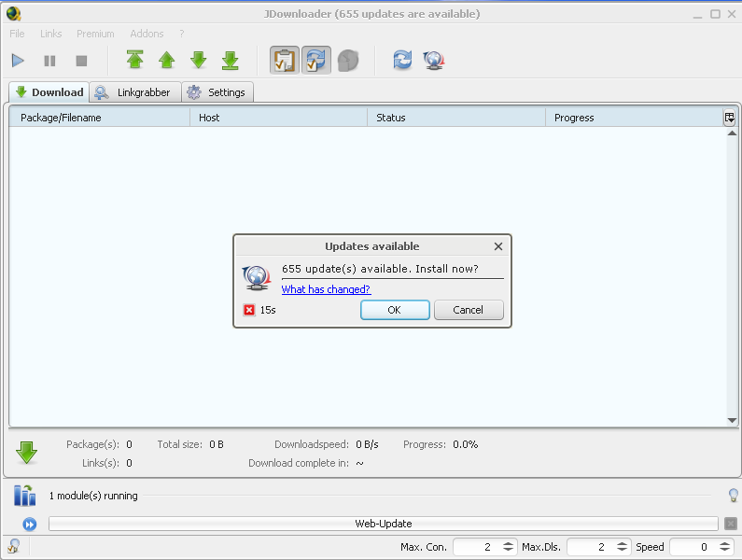This screenshot has width=742, height=560.
Task: Sort by Progress column header
Action: [x=634, y=118]
